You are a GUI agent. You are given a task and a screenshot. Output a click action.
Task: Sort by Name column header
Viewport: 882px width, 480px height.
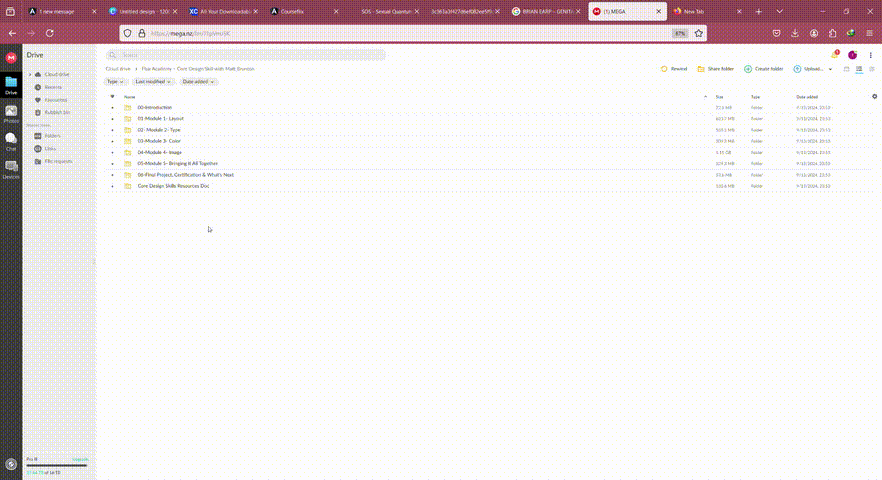click(129, 97)
